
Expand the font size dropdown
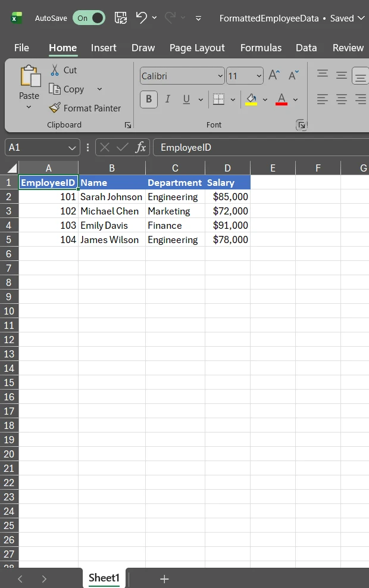[259, 76]
